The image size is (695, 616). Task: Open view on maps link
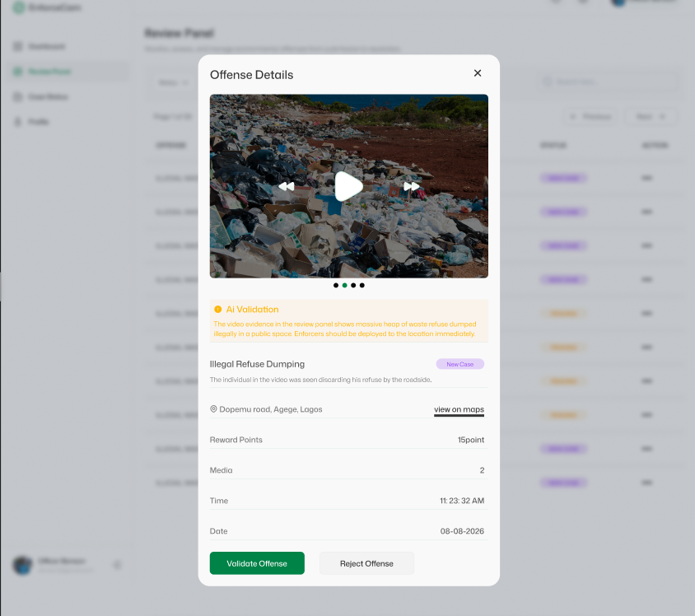[459, 409]
